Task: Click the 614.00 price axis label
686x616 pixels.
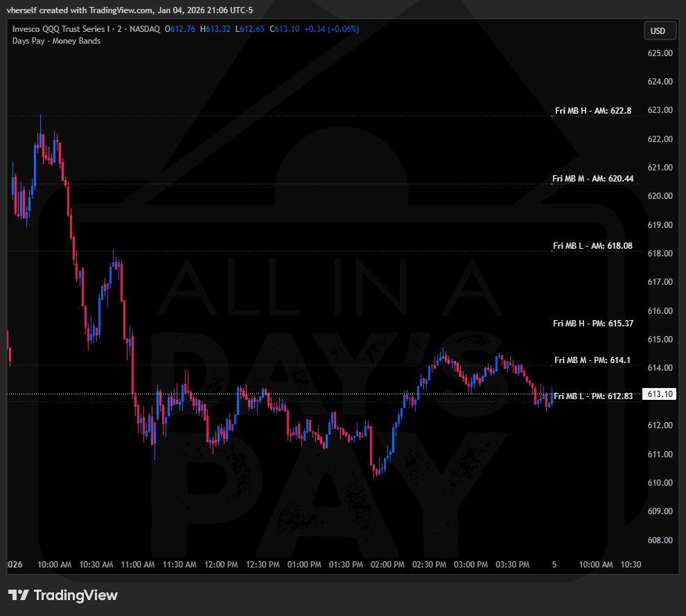Action: click(x=660, y=367)
